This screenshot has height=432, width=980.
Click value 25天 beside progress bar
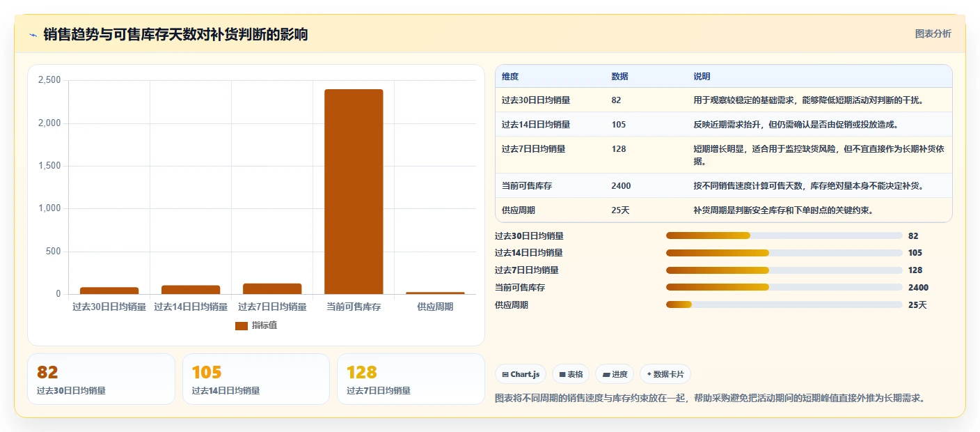tap(917, 304)
